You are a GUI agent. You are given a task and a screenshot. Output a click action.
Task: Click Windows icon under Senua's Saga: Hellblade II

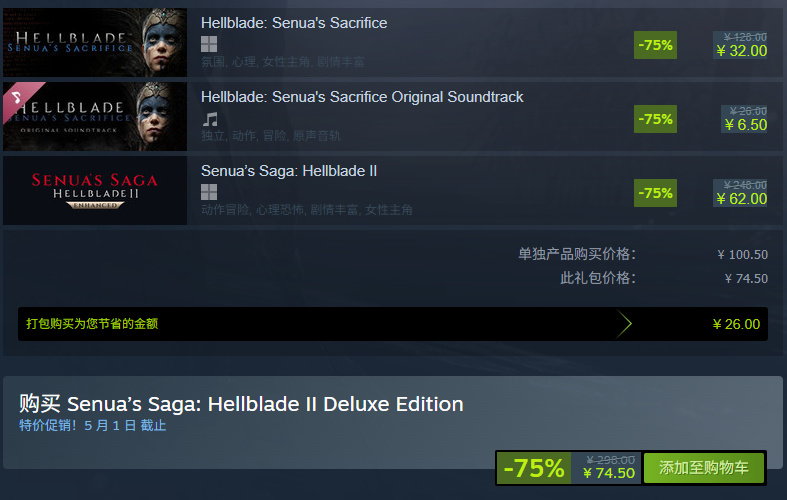(209, 192)
